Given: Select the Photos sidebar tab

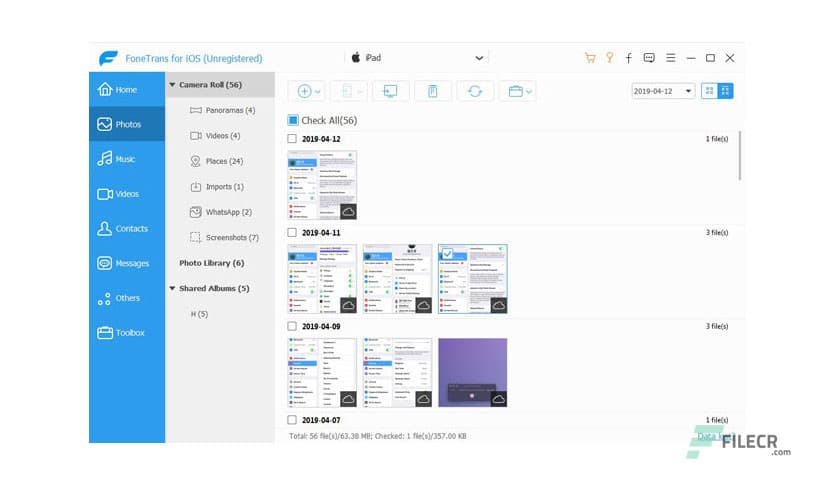Looking at the screenshot, I should pyautogui.click(x=126, y=124).
